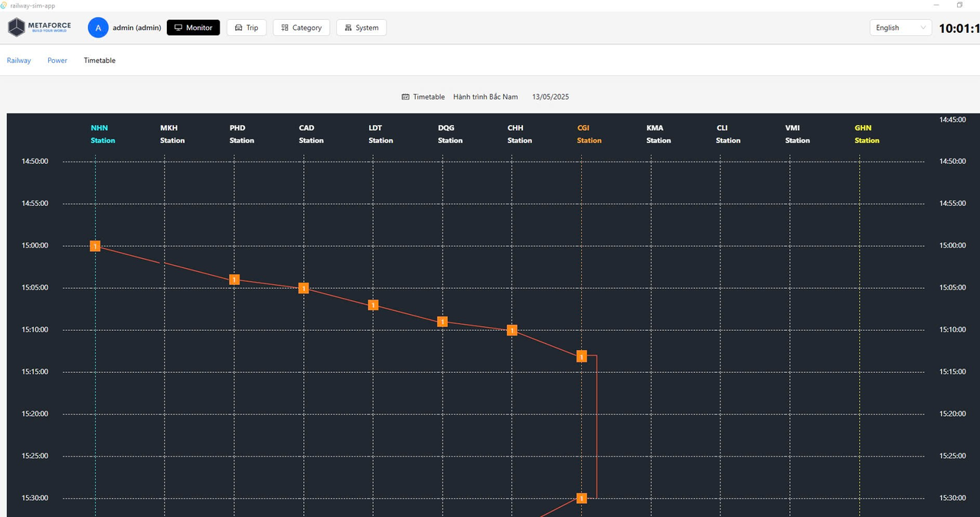
Task: Click the train marker at PHD station
Action: pyautogui.click(x=234, y=280)
